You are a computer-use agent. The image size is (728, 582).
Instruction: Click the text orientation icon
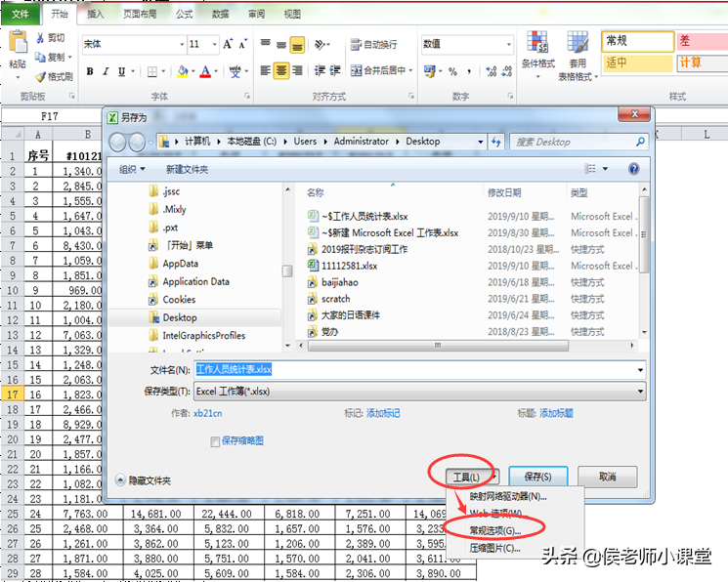(x=321, y=45)
